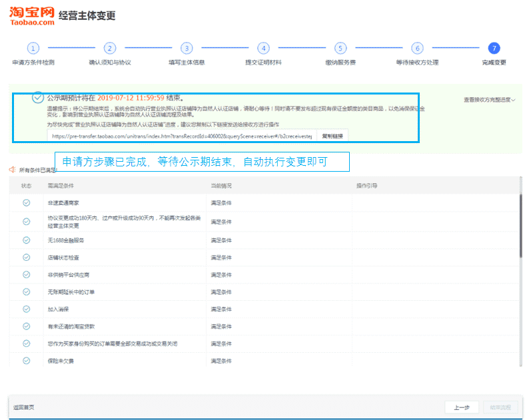The width and height of the screenshot is (525, 420).
Task: Click the conditions table vertical scrollbar
Action: (x=520, y=226)
